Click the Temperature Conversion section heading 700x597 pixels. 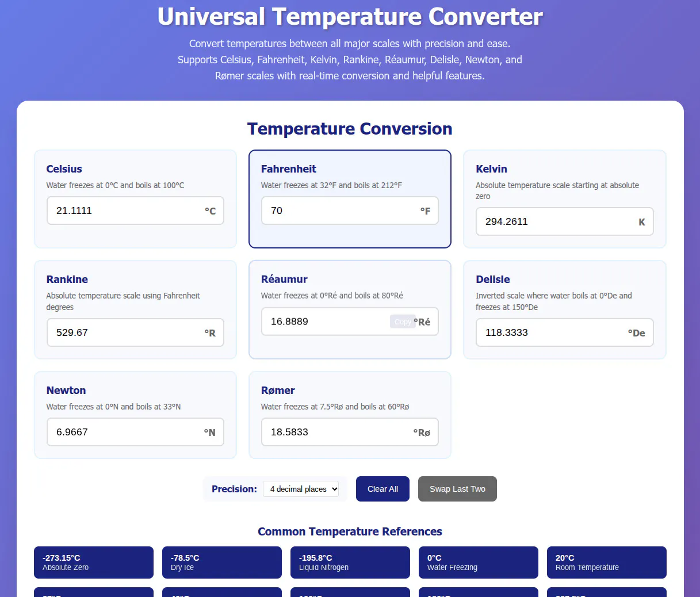tap(350, 129)
